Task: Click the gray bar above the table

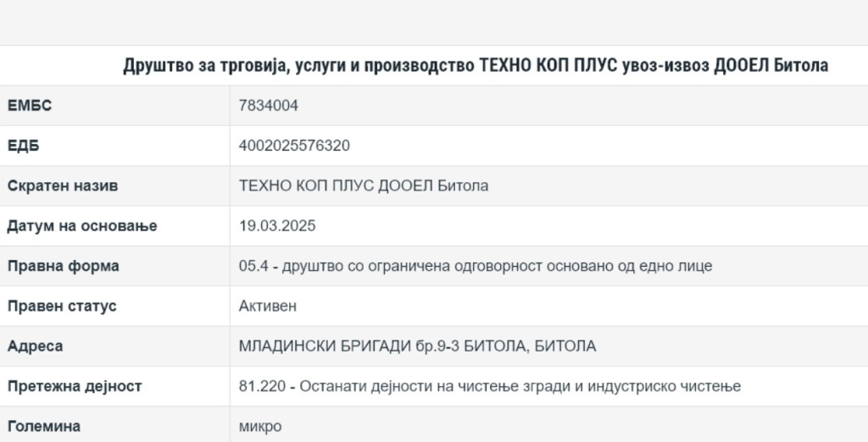Action: (434, 22)
